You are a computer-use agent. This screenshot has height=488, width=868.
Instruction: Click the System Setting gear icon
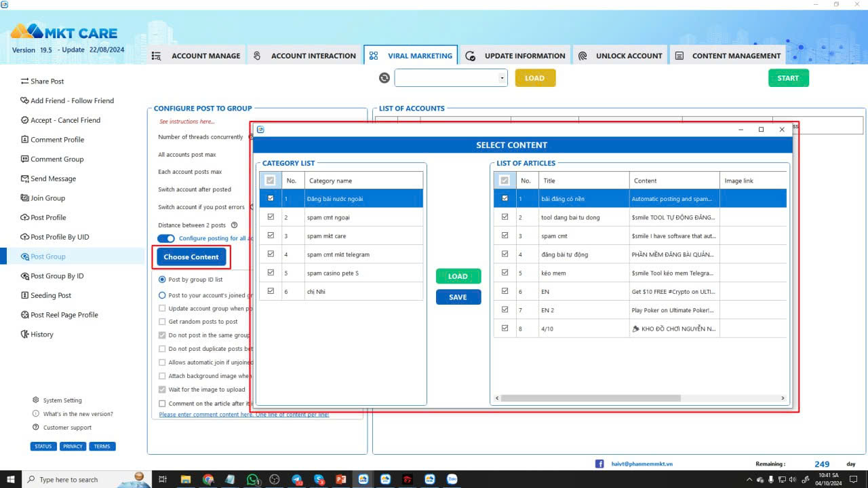pyautogui.click(x=36, y=400)
